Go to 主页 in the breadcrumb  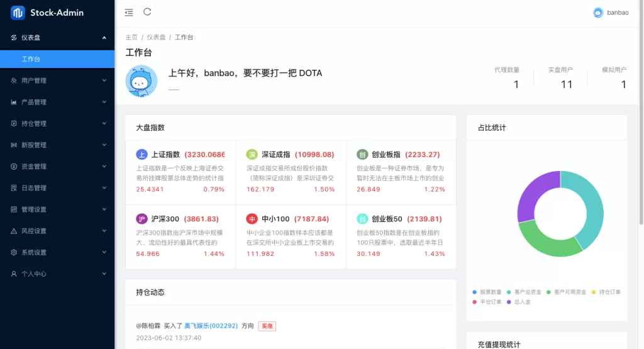pos(131,37)
